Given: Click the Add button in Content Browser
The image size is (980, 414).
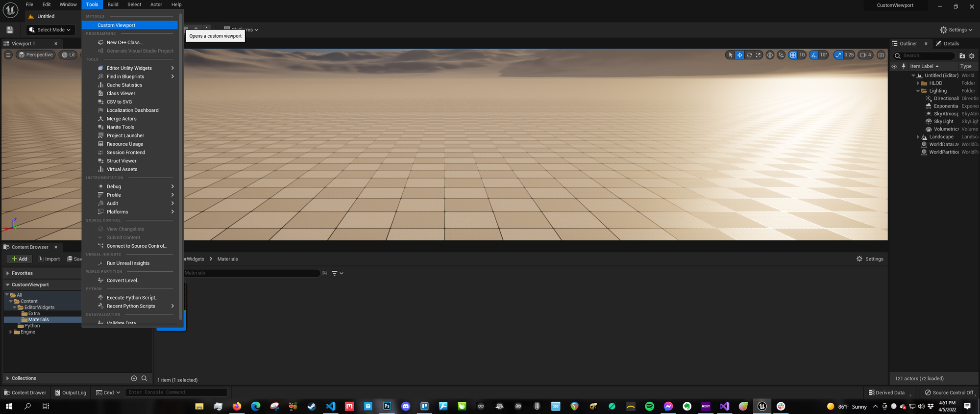Looking at the screenshot, I should click(20, 259).
